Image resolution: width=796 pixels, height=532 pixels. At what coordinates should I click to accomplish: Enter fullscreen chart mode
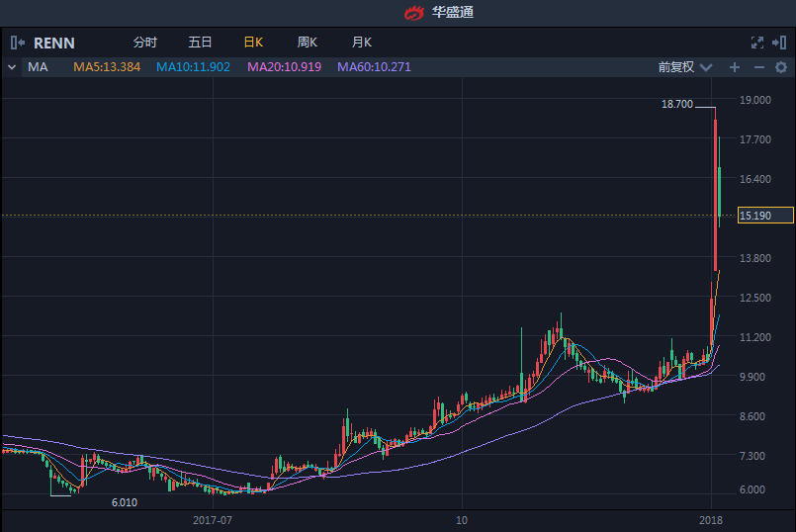point(756,43)
